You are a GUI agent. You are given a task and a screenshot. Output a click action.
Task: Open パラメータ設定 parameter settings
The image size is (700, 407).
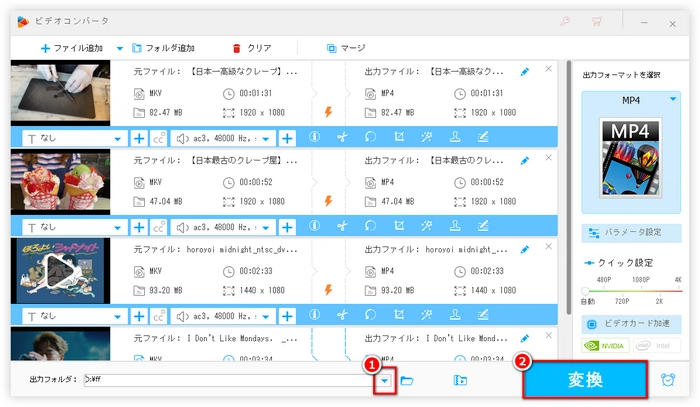[631, 233]
